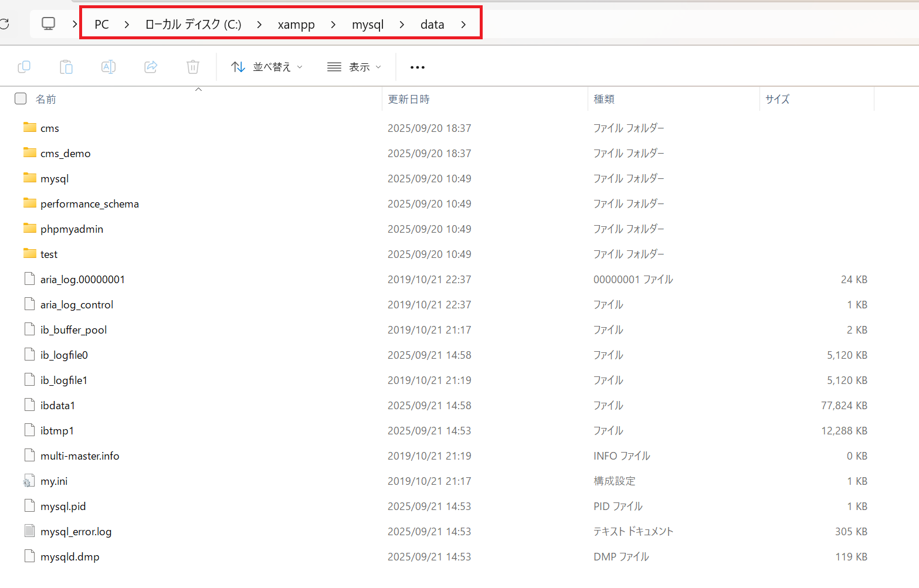The width and height of the screenshot is (919, 588).
Task: Sort by 更新日時 column header
Action: point(409,99)
